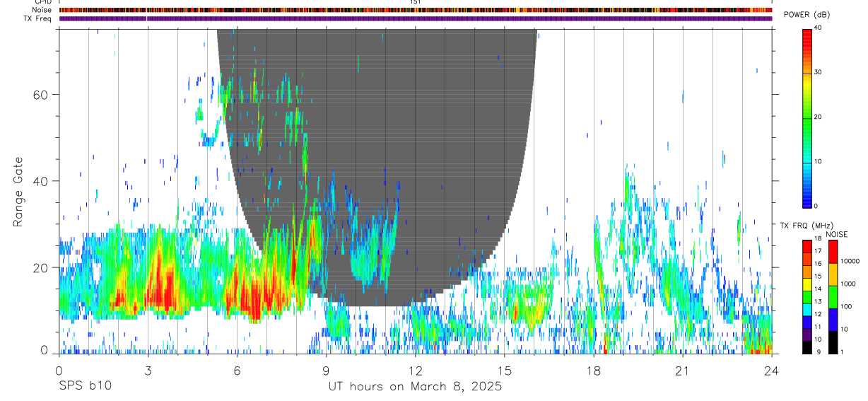Click the SPS b10 radar beam label
868x401 pixels.
coord(84,387)
